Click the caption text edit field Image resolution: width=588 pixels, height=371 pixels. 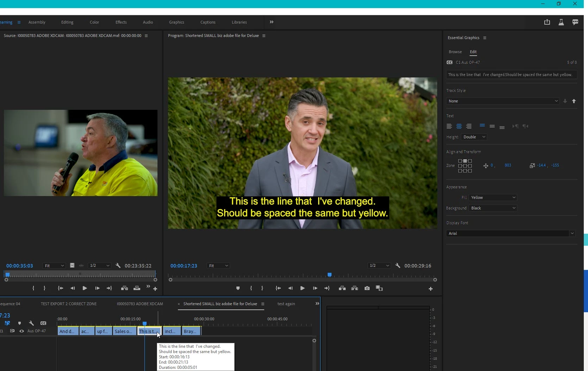tap(511, 75)
